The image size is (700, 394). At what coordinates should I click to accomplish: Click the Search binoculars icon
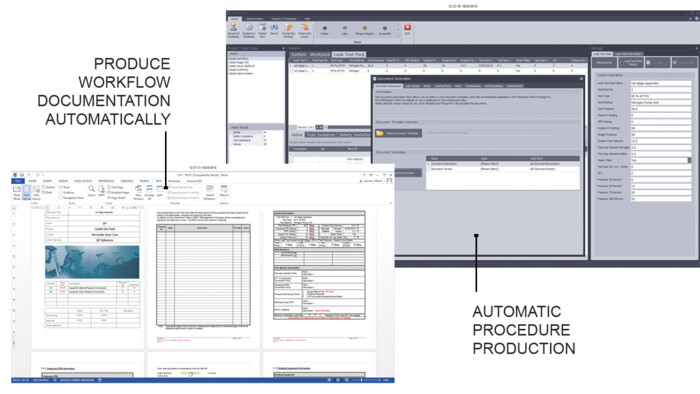click(274, 29)
